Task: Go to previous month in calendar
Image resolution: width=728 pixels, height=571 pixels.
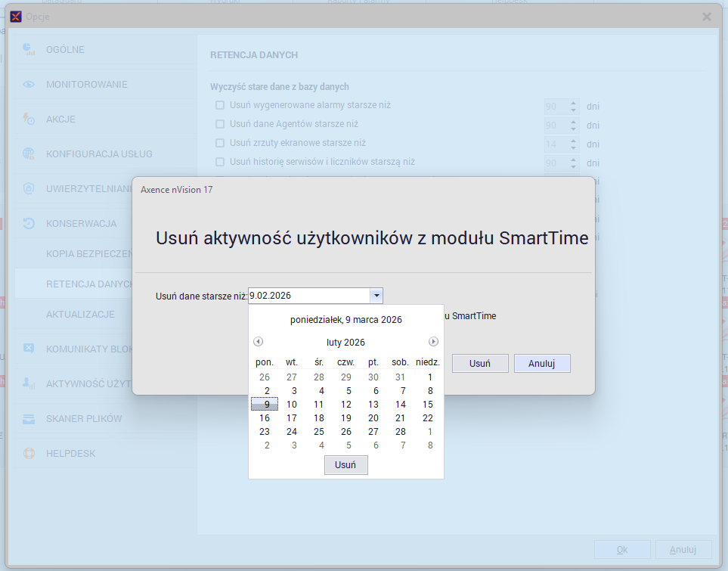Action: [x=258, y=341]
